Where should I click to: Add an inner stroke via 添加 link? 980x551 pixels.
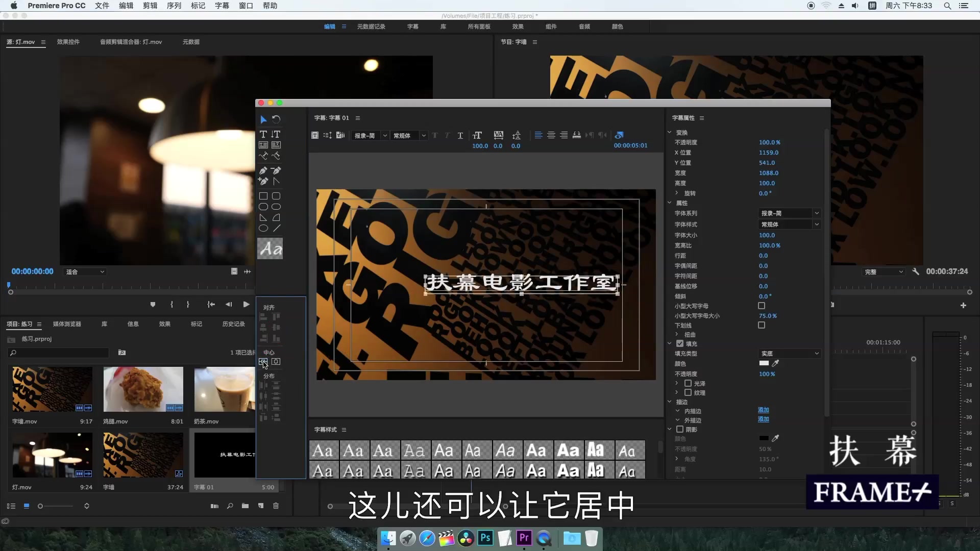pyautogui.click(x=764, y=410)
